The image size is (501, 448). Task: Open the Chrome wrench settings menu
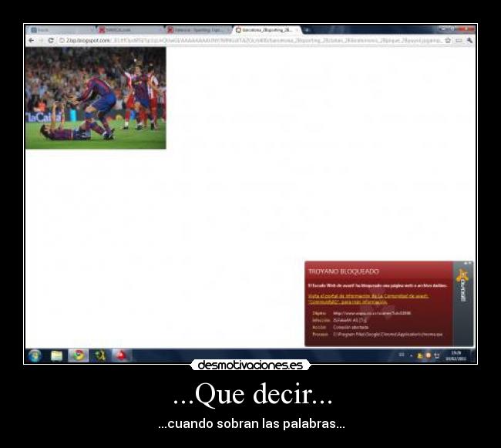point(469,40)
